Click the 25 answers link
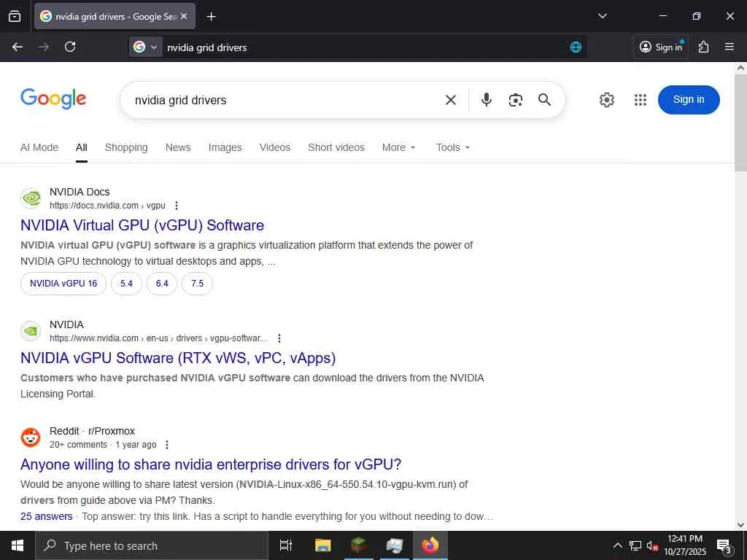Image resolution: width=747 pixels, height=560 pixels. [x=46, y=516]
